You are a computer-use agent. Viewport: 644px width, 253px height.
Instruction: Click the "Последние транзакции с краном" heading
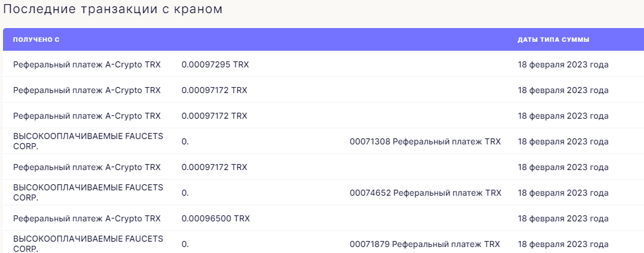pos(113,10)
